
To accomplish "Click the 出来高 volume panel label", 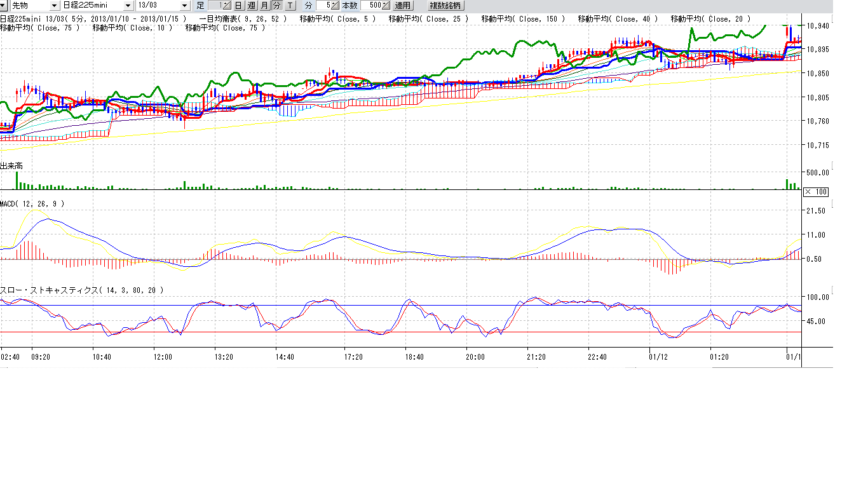I will coord(11,166).
